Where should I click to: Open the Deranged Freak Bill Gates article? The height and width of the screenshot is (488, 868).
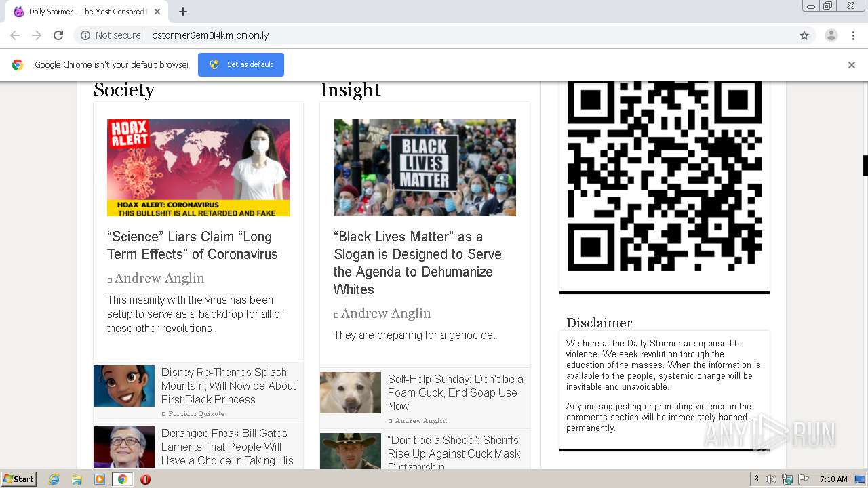[x=227, y=447]
